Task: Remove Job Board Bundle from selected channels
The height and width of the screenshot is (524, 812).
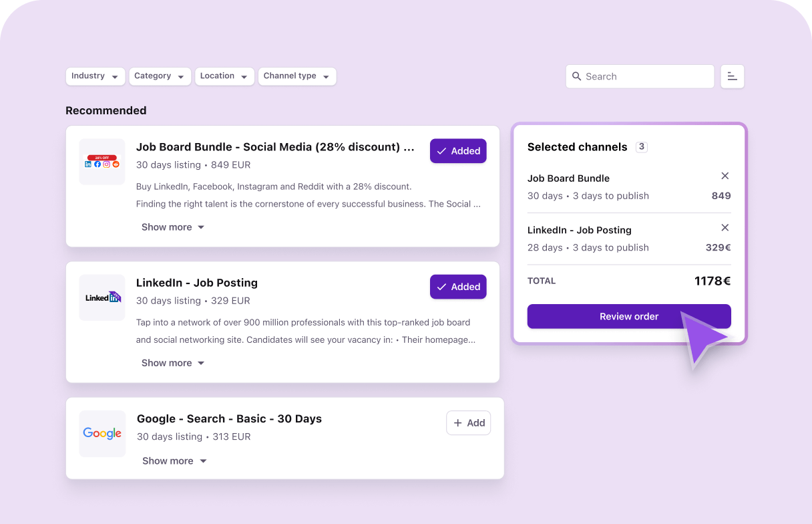Action: point(725,176)
